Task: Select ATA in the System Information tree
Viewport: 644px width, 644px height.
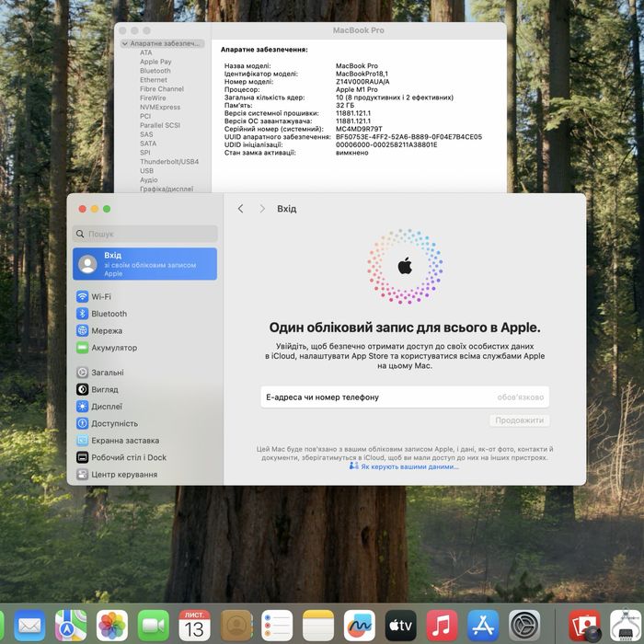Action: pyautogui.click(x=145, y=52)
